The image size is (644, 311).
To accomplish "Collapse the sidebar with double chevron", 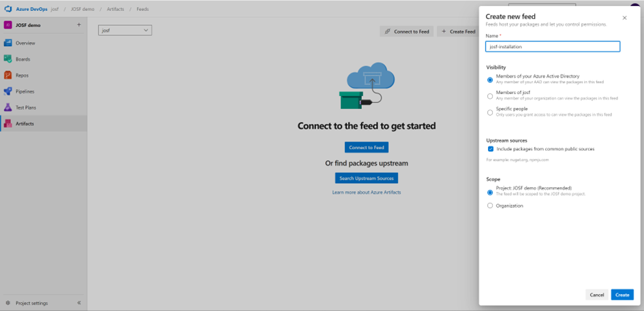I will tap(79, 303).
